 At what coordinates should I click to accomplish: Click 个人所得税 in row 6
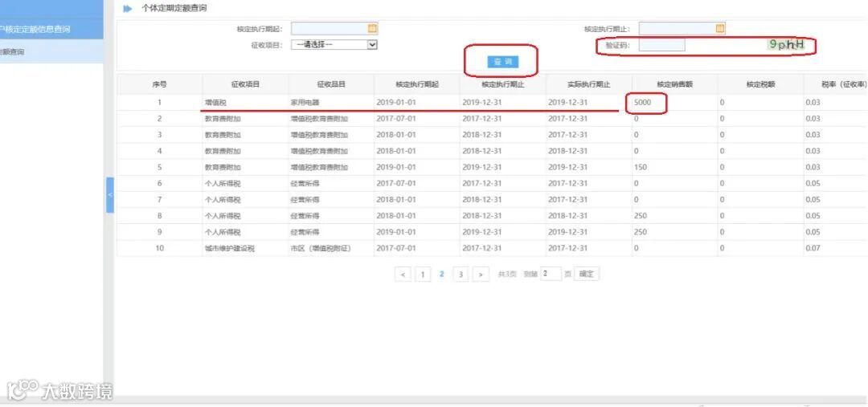pyautogui.click(x=223, y=184)
